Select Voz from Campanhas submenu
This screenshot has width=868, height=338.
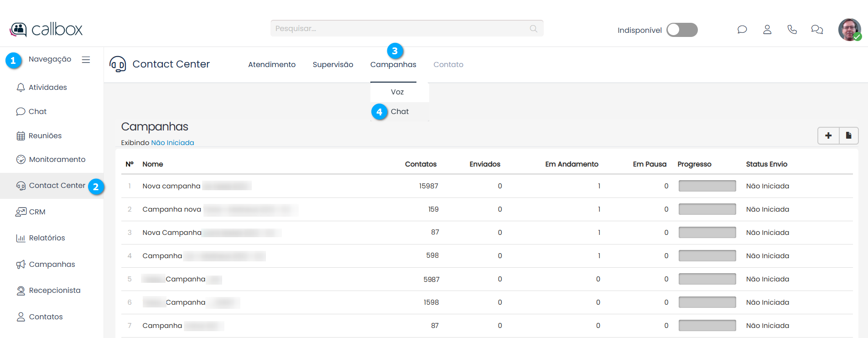[397, 92]
